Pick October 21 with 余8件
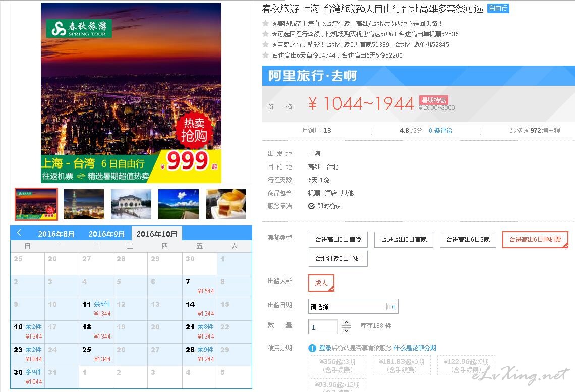The height and width of the screenshot is (392, 575). pos(200,332)
